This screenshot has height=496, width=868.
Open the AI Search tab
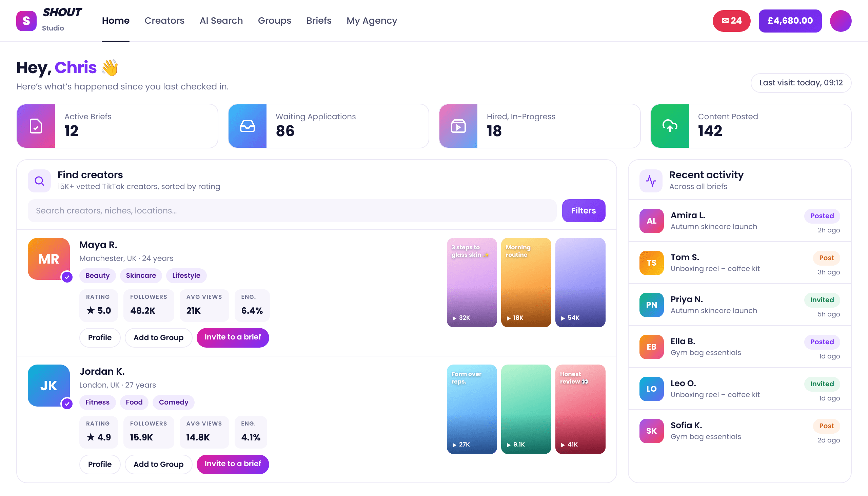click(221, 21)
